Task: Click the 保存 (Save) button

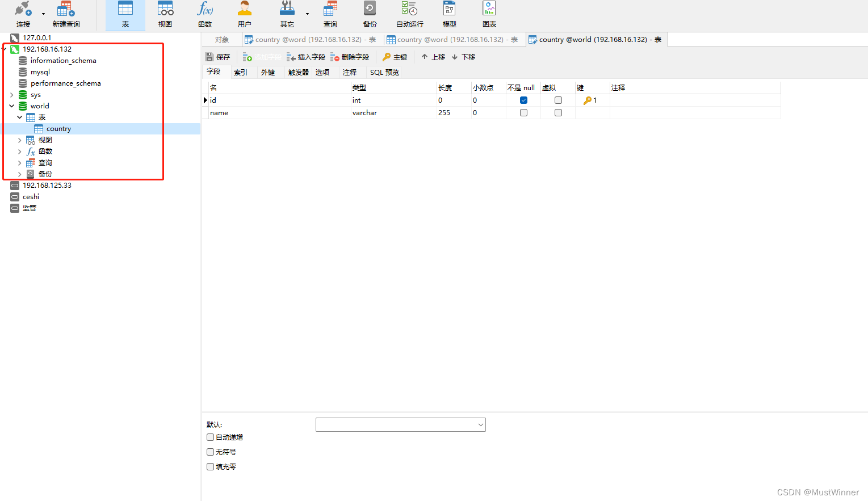Action: (219, 56)
